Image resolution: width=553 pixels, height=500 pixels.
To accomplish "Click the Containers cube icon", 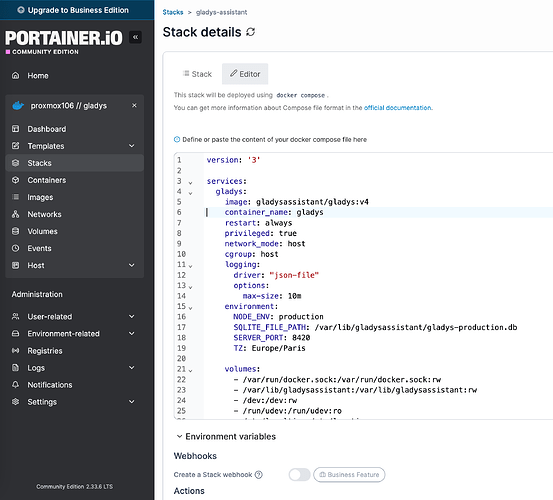I will (x=16, y=180).
